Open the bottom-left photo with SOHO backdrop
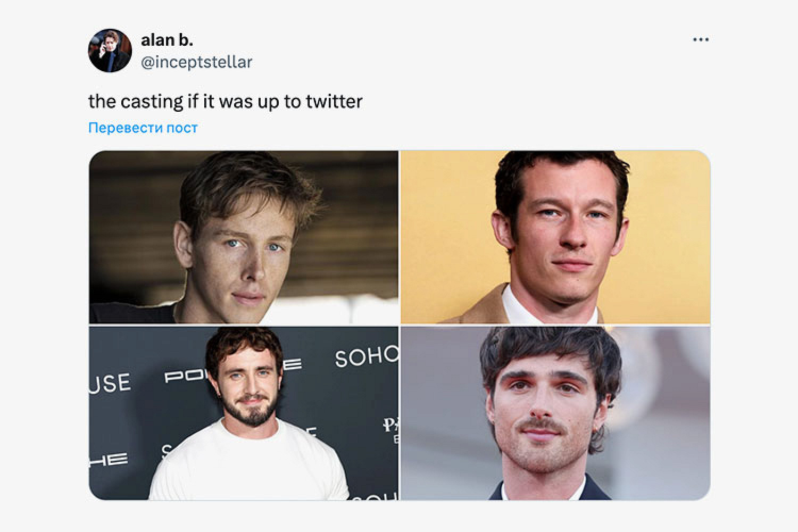The height and width of the screenshot is (532, 798). (x=244, y=413)
